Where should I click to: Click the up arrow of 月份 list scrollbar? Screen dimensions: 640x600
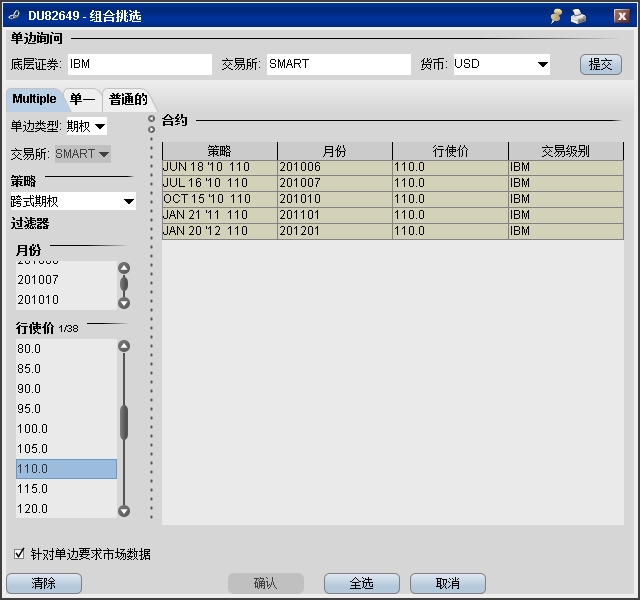[x=124, y=268]
